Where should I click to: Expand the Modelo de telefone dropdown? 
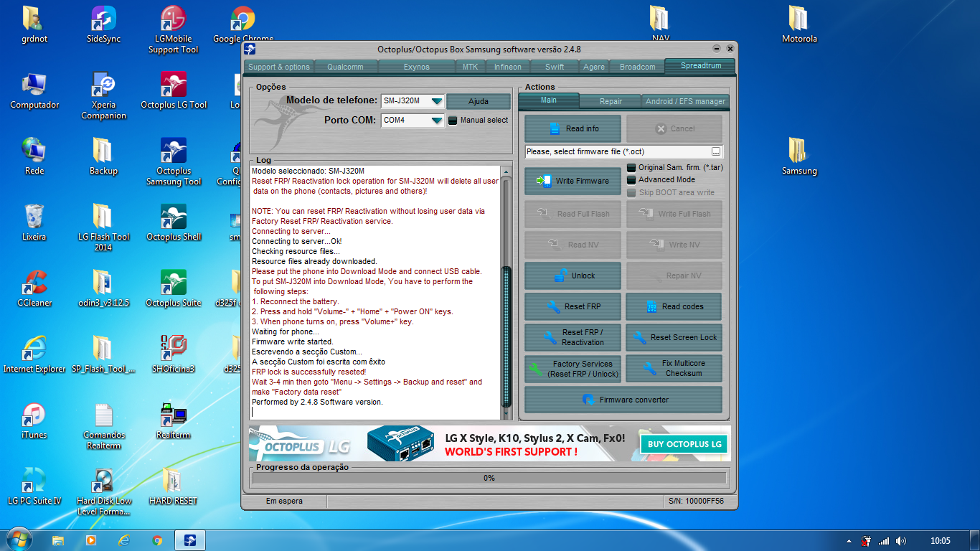tap(436, 101)
